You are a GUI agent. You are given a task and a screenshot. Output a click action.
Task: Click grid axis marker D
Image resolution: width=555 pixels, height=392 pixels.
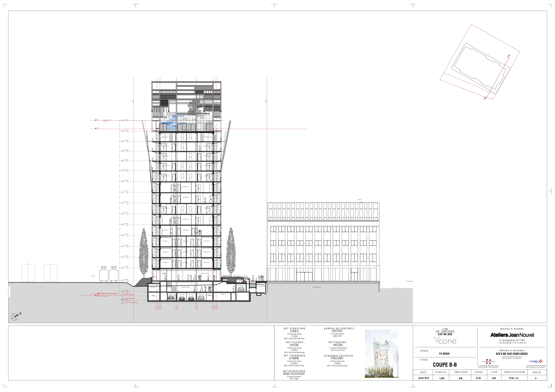tap(177, 308)
